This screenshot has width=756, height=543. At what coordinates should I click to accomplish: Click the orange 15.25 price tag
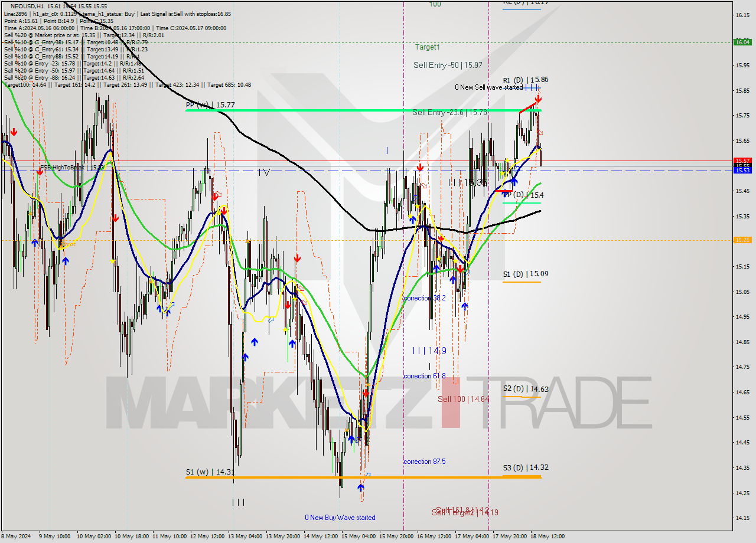(742, 240)
